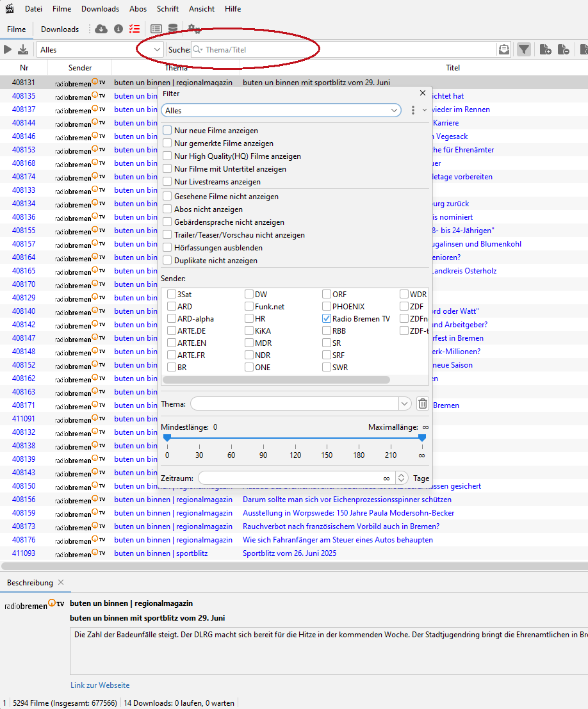Open the Schrift menu
This screenshot has width=588, height=709.
[168, 8]
